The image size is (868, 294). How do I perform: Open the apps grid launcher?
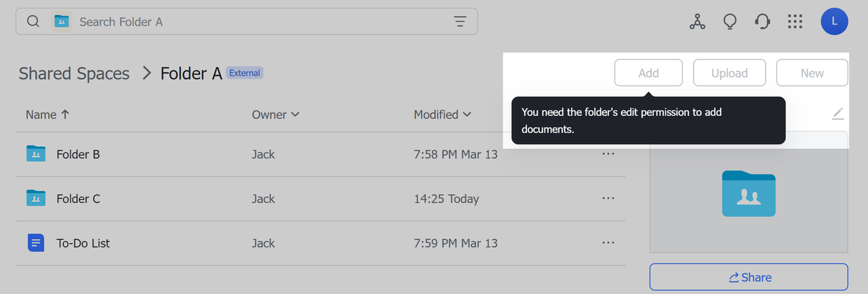click(x=795, y=22)
